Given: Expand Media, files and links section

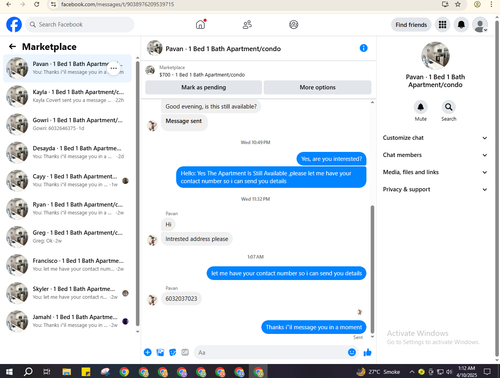Looking at the screenshot, I should click(x=435, y=172).
